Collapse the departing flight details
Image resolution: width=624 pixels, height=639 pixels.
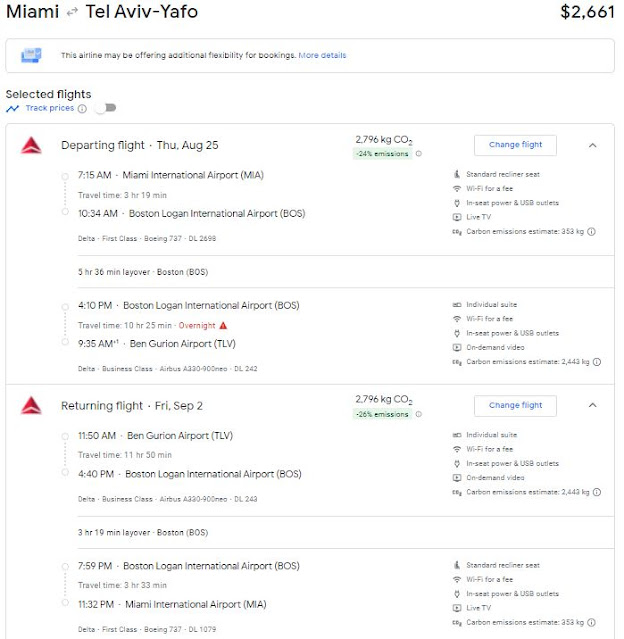point(593,145)
